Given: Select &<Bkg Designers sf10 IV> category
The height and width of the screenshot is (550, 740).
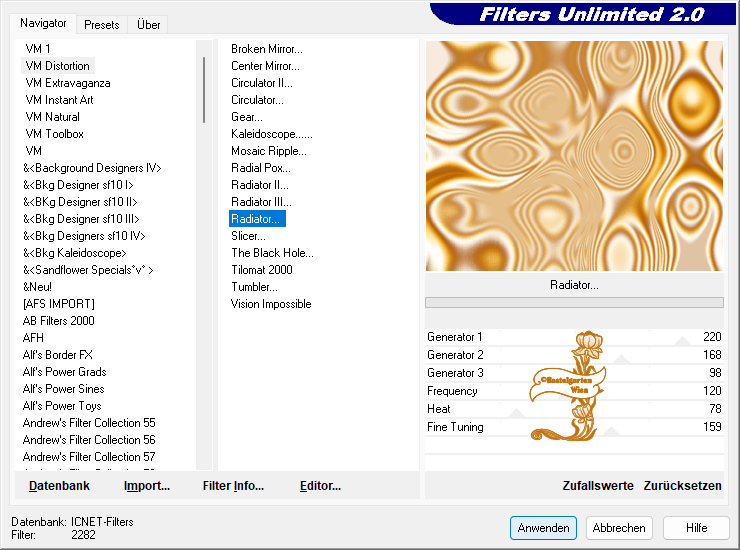Looking at the screenshot, I should click(x=84, y=236).
